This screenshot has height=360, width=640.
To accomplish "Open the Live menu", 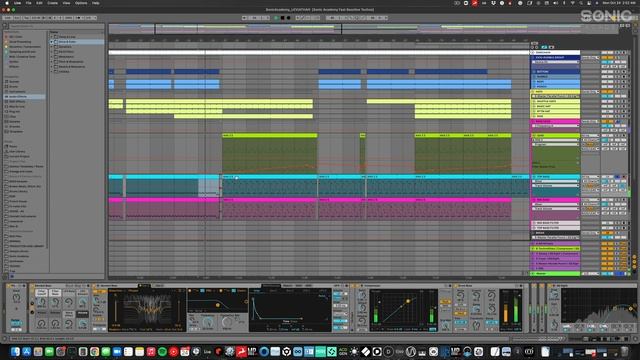I will pyautogui.click(x=18, y=3).
